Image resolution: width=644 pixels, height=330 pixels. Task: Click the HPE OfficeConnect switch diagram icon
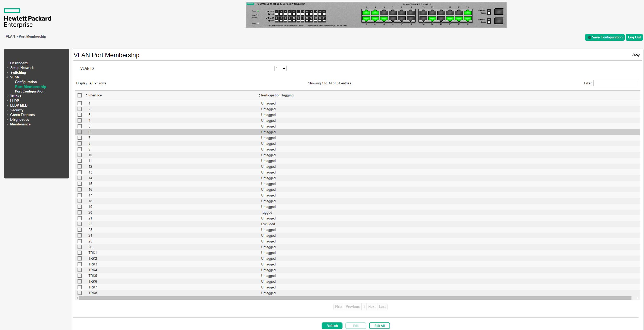point(377,15)
